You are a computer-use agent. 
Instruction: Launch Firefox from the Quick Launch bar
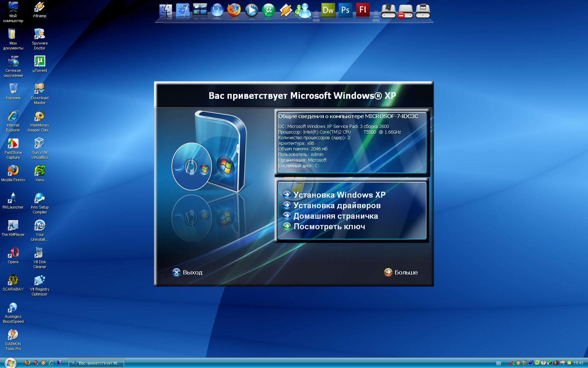coord(27,363)
